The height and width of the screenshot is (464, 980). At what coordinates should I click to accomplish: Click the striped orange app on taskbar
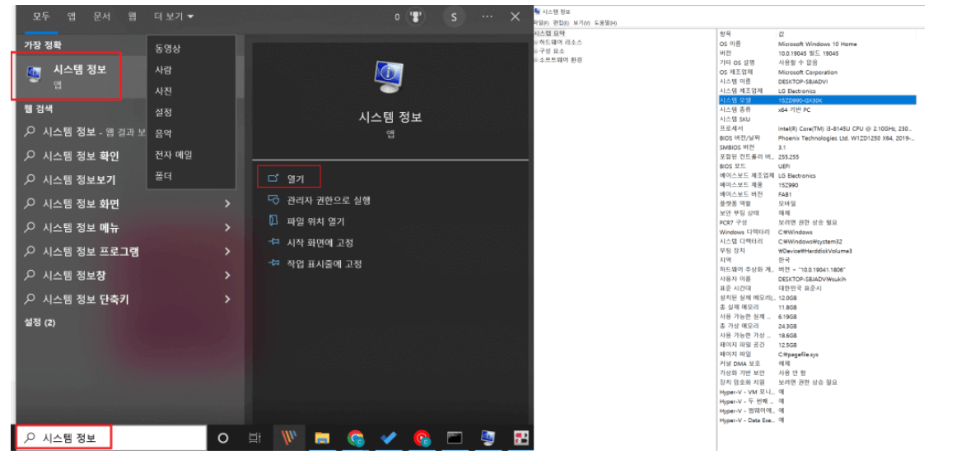click(288, 438)
